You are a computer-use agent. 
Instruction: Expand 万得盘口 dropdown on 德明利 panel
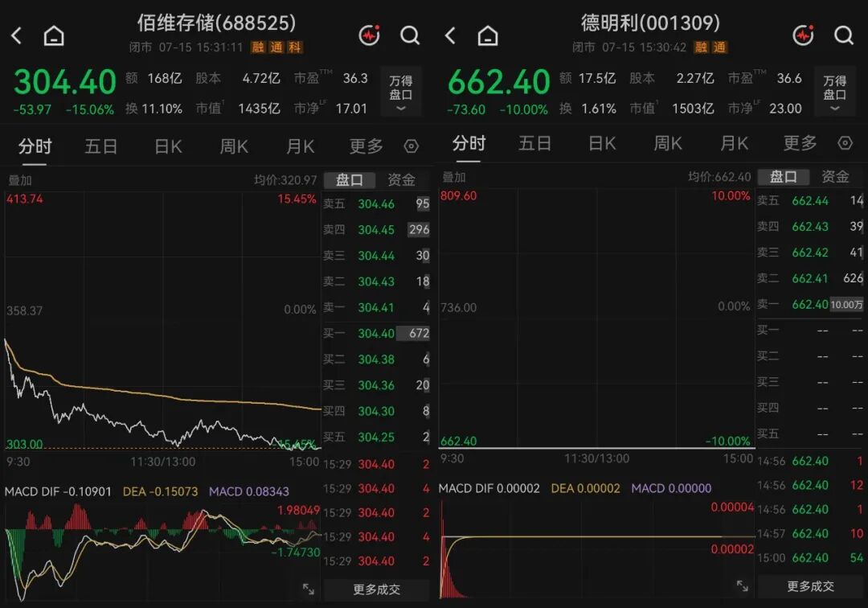pos(835,92)
